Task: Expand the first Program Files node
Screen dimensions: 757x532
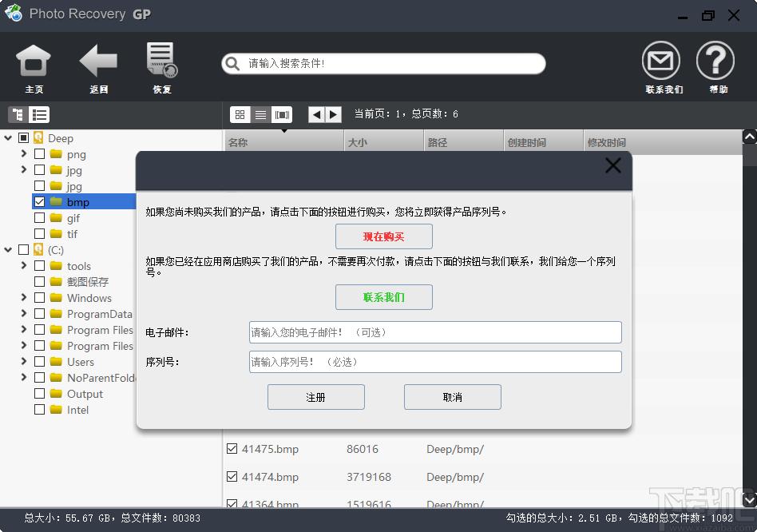Action: [x=24, y=329]
